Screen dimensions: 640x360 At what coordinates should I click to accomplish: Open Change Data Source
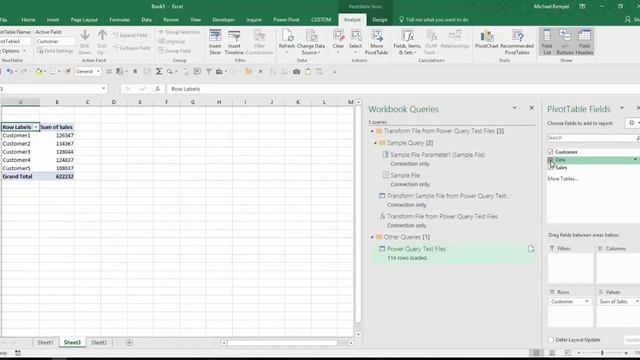311,42
